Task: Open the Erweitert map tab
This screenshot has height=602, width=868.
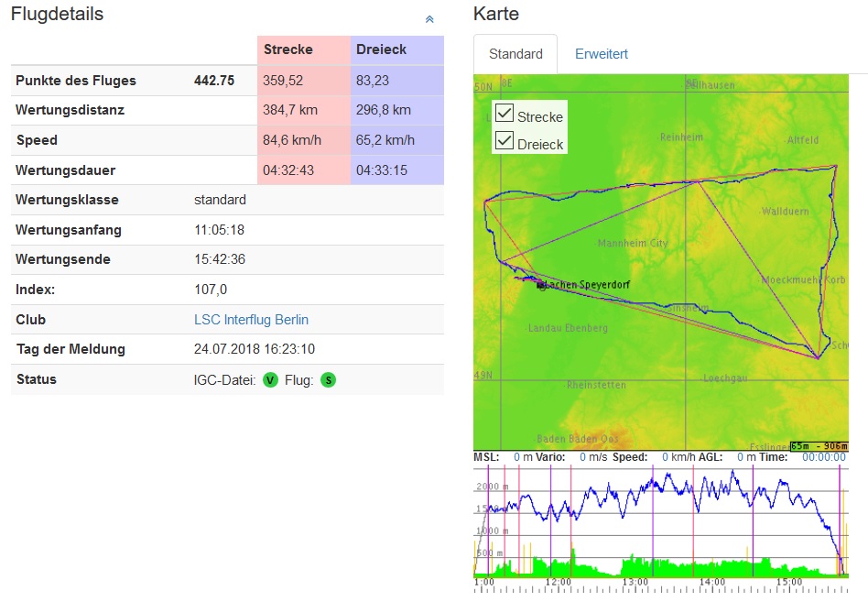Action: tap(602, 54)
